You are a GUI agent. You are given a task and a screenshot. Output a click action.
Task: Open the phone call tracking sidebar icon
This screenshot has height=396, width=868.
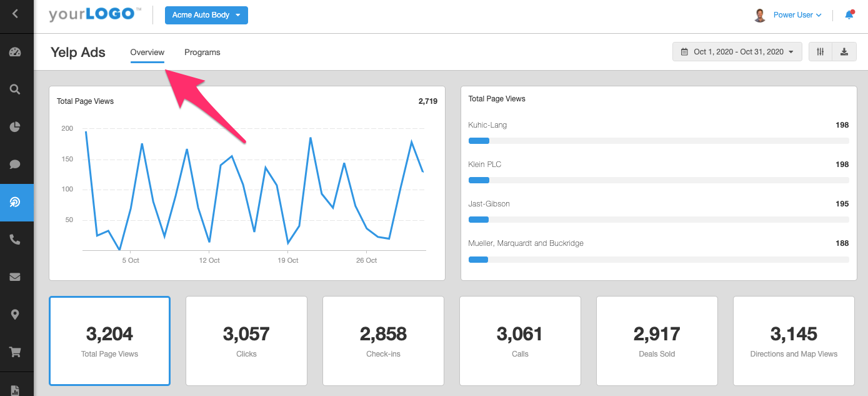(x=16, y=239)
